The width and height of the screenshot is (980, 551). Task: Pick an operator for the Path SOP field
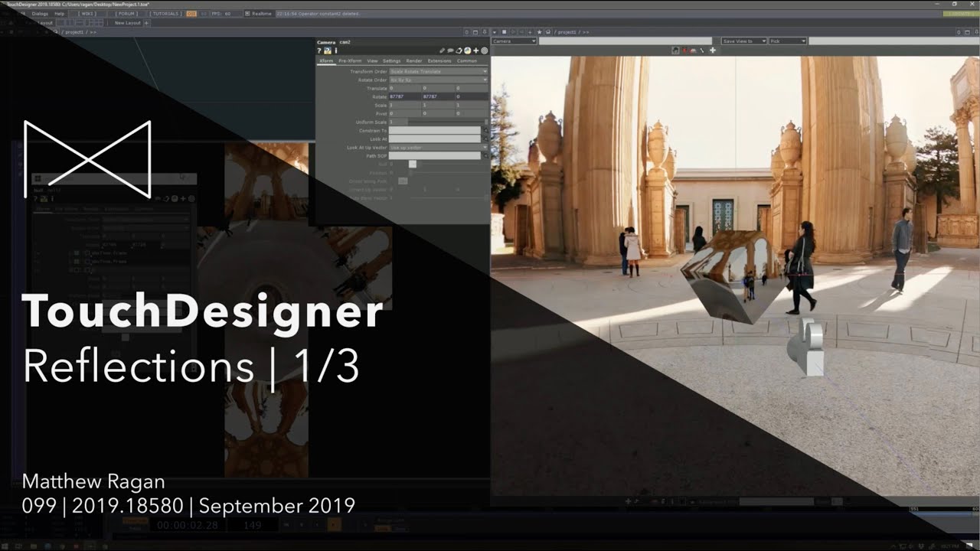point(485,155)
